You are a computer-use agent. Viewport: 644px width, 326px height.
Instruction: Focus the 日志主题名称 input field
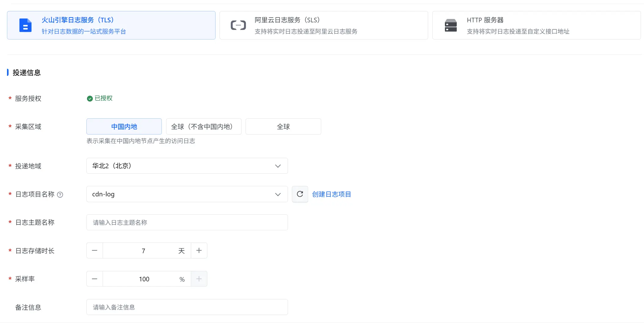tap(187, 222)
